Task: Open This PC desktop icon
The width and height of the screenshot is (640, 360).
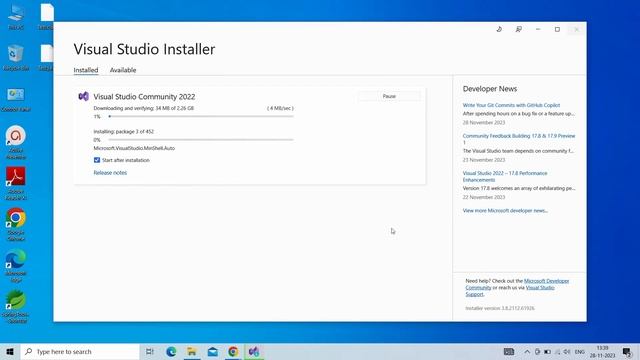Action: tap(16, 16)
